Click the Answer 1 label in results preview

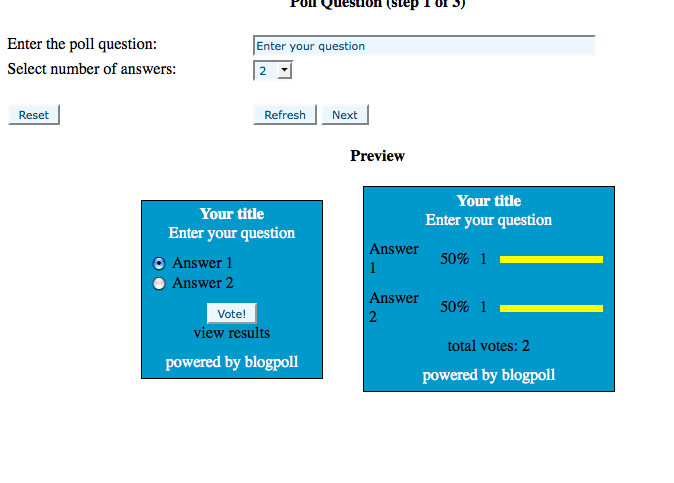(394, 258)
